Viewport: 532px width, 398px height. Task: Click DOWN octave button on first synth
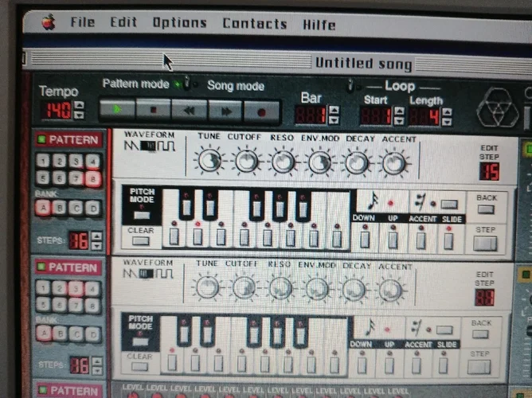click(365, 240)
